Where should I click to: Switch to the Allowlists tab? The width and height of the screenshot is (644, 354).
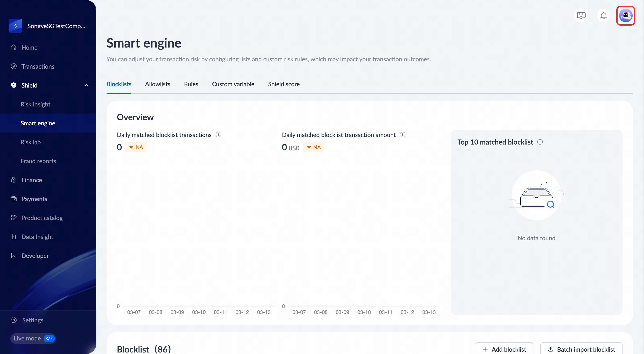pos(157,84)
